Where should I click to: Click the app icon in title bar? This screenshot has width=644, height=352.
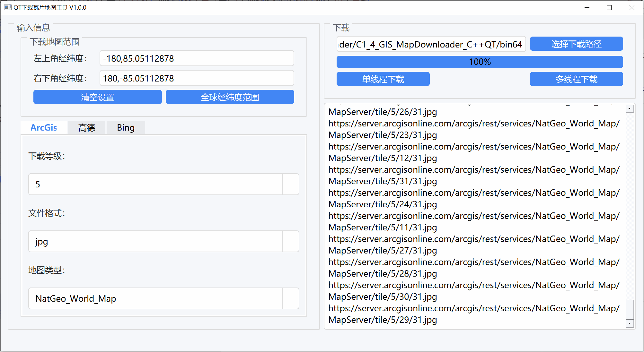click(x=8, y=7)
